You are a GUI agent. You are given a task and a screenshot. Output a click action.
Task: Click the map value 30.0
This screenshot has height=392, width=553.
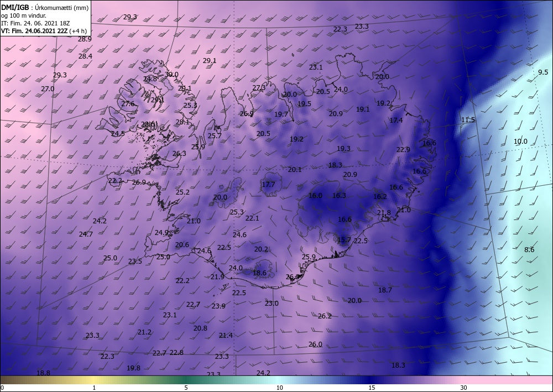(x=172, y=75)
